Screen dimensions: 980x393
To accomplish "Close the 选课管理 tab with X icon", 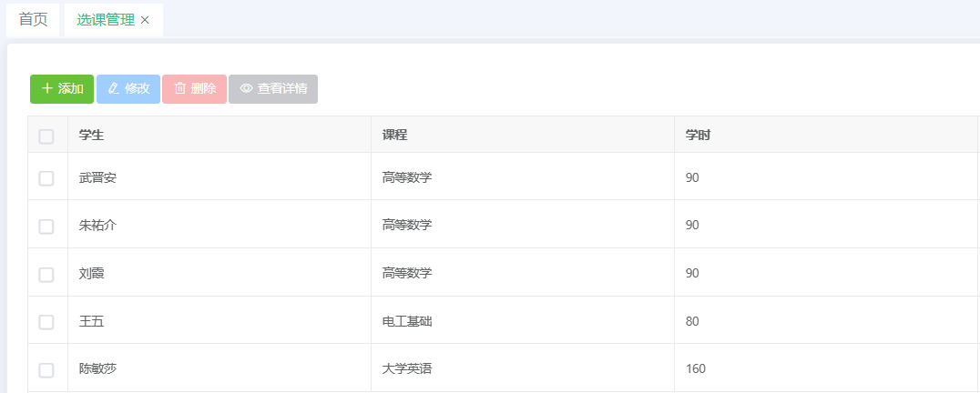I will click(x=145, y=20).
